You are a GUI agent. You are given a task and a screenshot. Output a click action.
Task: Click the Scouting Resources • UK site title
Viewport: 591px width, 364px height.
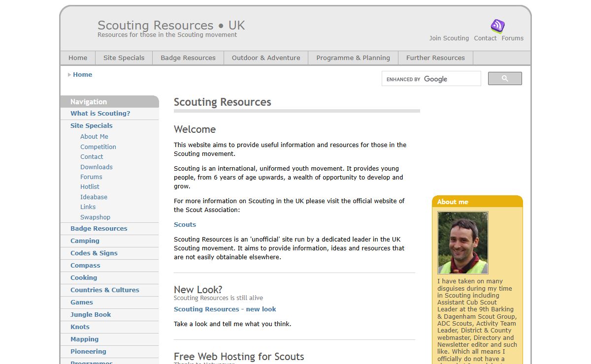coord(171,25)
